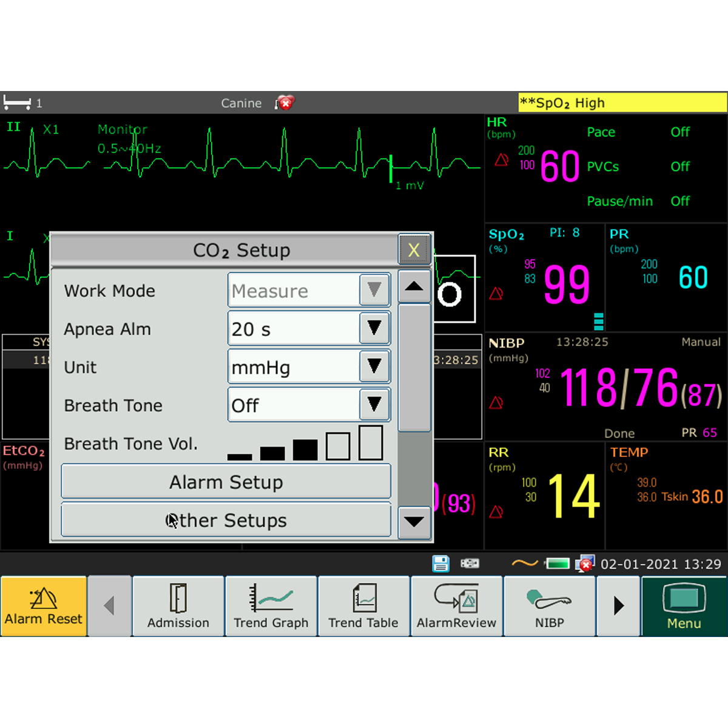The image size is (728, 728).
Task: Click the SpO₂ alarm-off triangle icon
Action: coord(496,293)
